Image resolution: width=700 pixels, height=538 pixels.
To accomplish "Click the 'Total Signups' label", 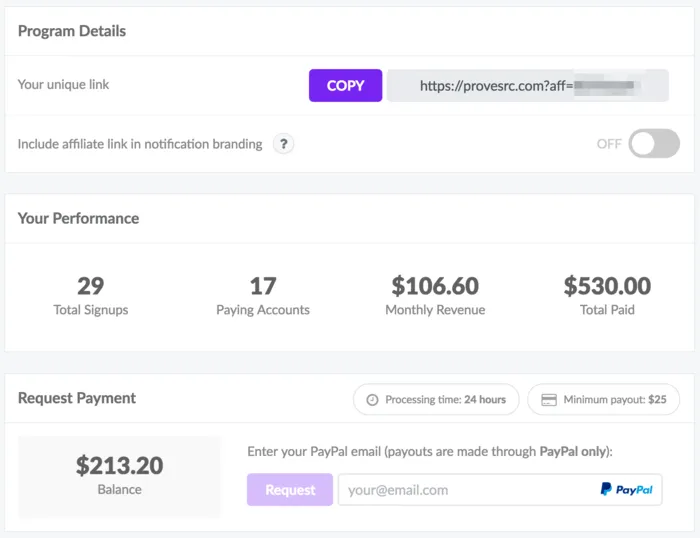I will coord(91,310).
